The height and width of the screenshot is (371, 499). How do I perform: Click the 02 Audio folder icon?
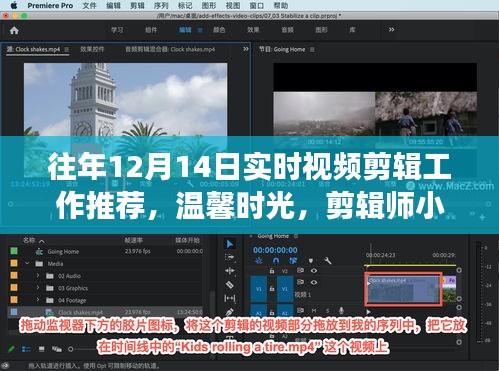click(x=50, y=276)
